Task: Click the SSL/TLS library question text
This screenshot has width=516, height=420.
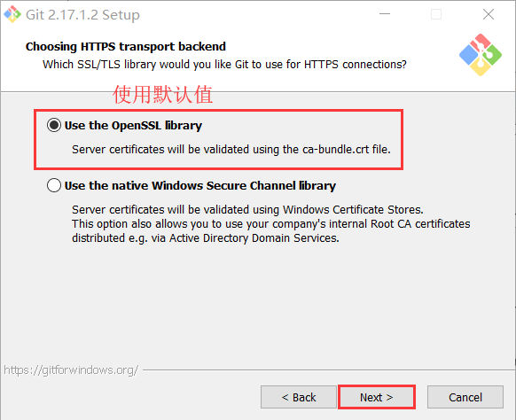Action: tap(224, 65)
